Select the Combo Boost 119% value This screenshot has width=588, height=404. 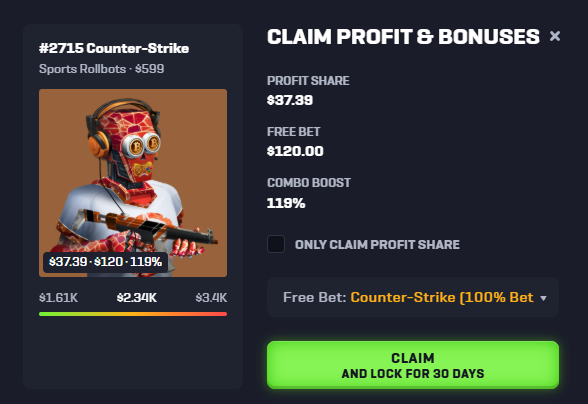[286, 203]
